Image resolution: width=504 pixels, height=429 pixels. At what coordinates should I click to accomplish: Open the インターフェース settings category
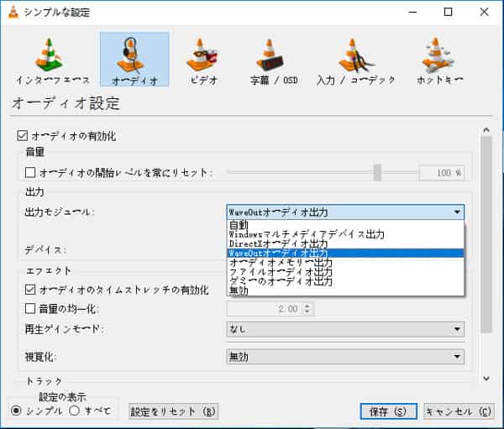point(52,60)
